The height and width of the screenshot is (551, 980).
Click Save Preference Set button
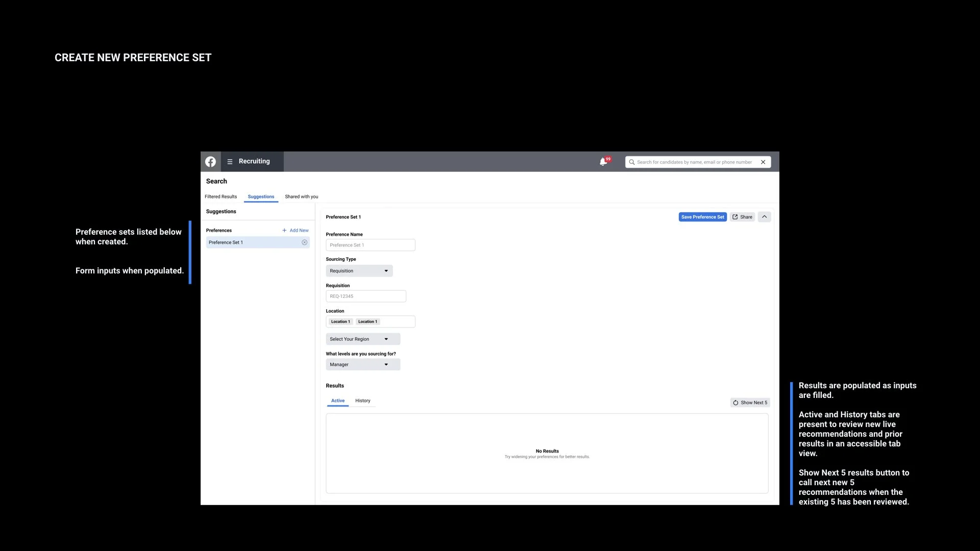(702, 217)
